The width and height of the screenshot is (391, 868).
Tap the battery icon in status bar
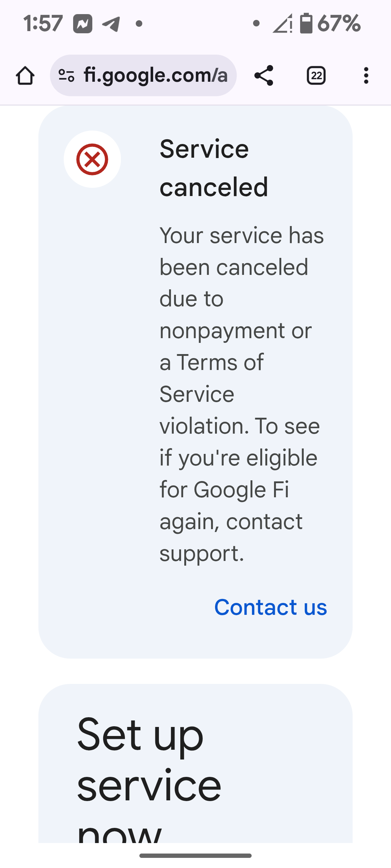pyautogui.click(x=306, y=24)
